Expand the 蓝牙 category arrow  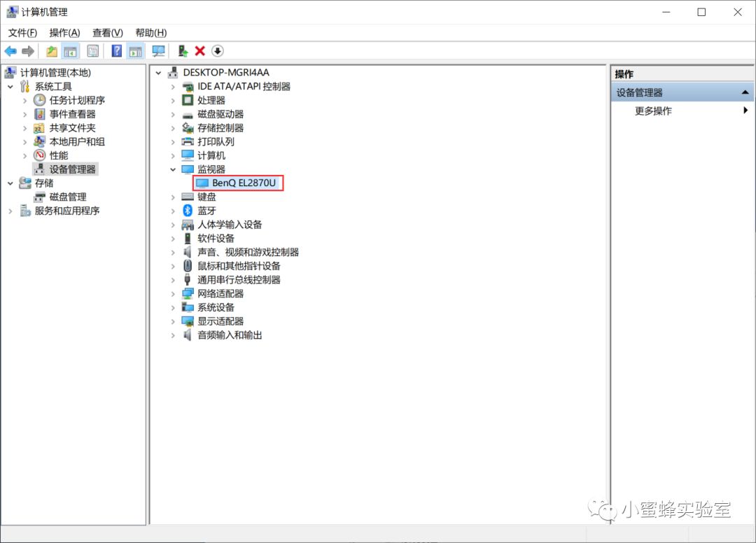point(173,211)
